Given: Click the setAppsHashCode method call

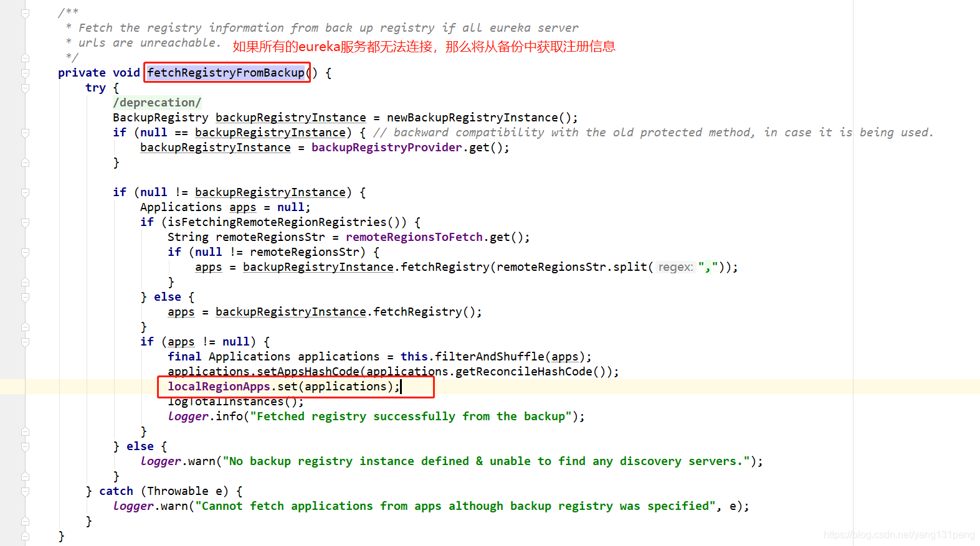Looking at the screenshot, I should point(308,372).
